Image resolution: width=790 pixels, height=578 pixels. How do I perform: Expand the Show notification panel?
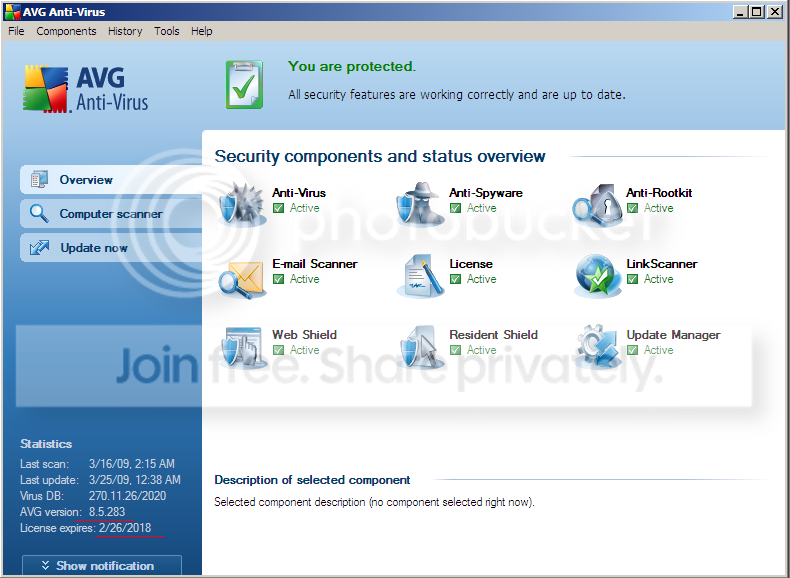102,565
